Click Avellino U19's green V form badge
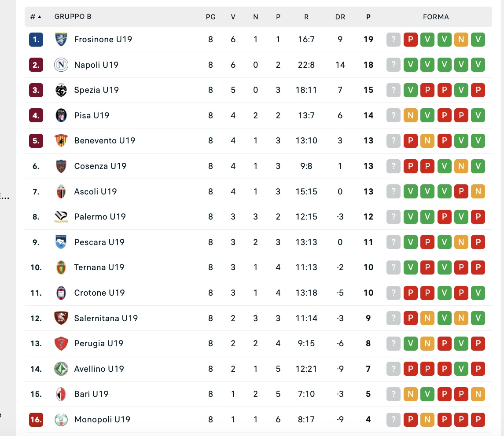The image size is (504, 436). 461,369
